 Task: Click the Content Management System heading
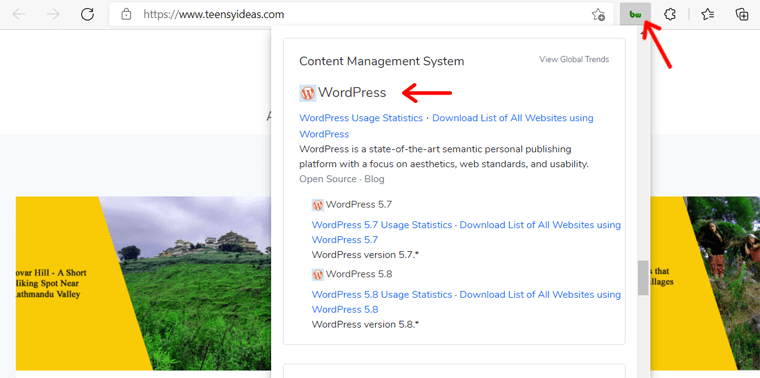[x=381, y=62]
